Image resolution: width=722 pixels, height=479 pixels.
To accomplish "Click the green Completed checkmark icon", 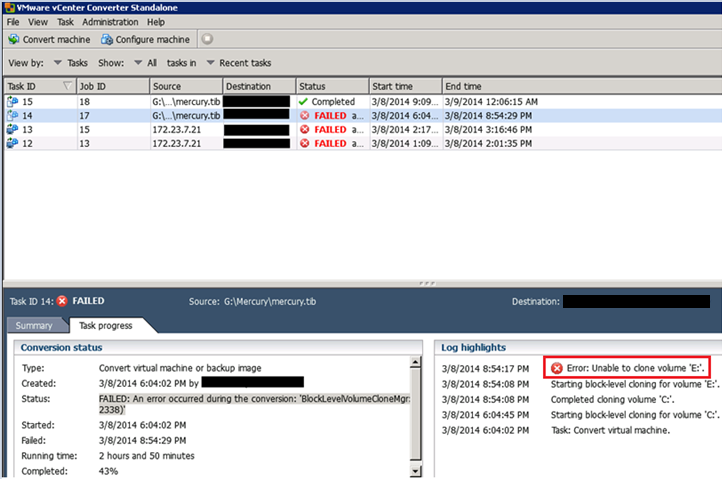I will click(x=303, y=102).
